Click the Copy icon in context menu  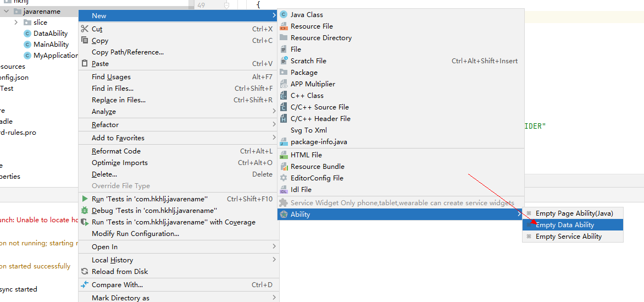point(85,40)
